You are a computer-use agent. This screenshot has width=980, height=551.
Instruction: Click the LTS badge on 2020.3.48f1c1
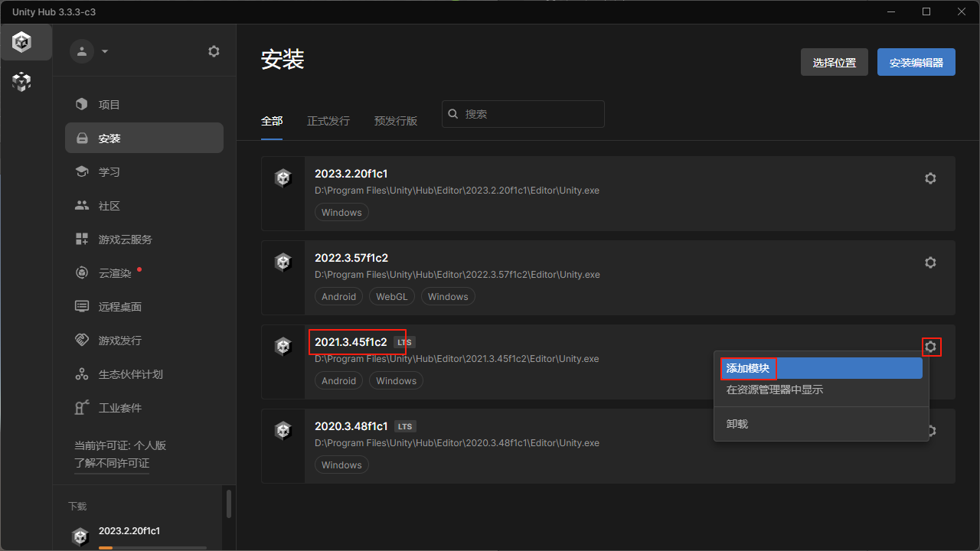pyautogui.click(x=406, y=426)
